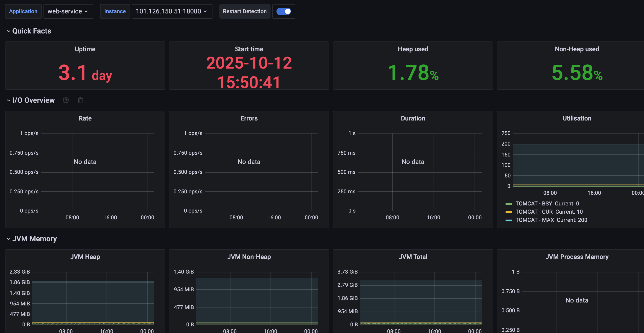Collapse the I/O Overview row chevron
Screen dimensions: 644x333
(8, 100)
